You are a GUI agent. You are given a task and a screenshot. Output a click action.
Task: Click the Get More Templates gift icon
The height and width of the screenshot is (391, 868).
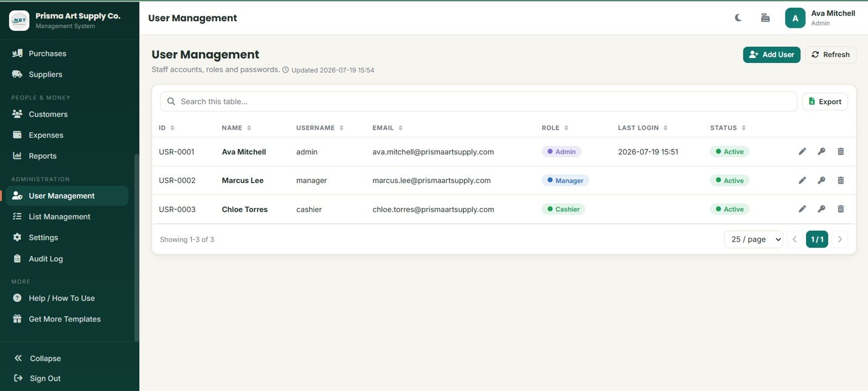[17, 319]
